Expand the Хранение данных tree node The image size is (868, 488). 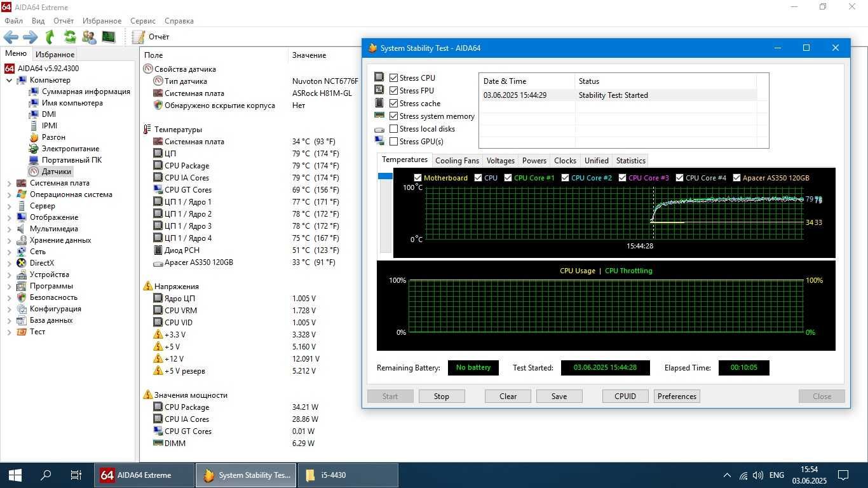point(9,240)
